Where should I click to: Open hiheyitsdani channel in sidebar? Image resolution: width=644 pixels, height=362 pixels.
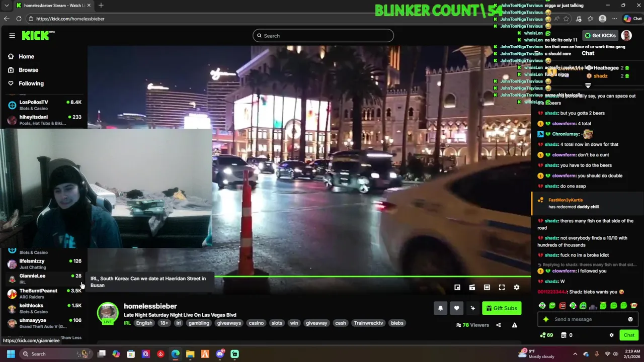pyautogui.click(x=44, y=120)
